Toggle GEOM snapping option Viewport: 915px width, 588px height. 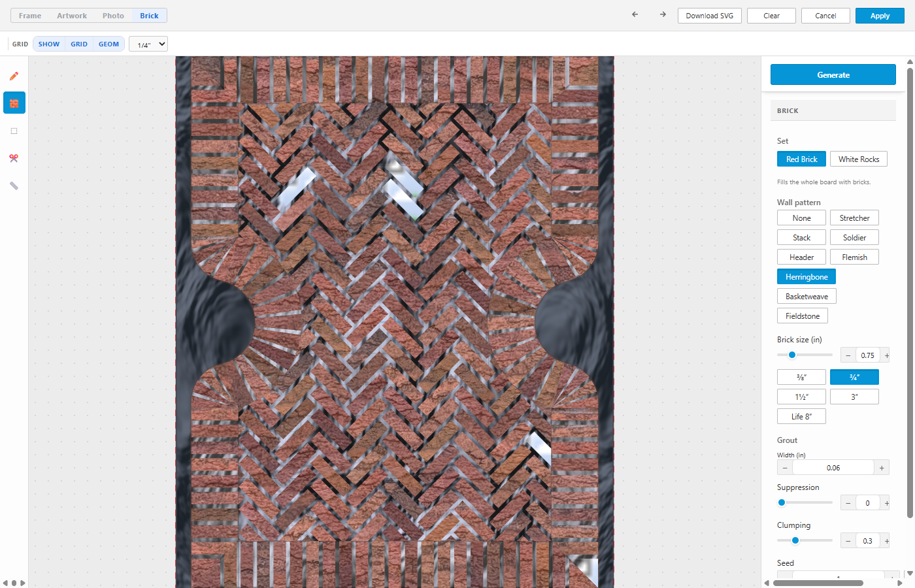click(x=108, y=44)
